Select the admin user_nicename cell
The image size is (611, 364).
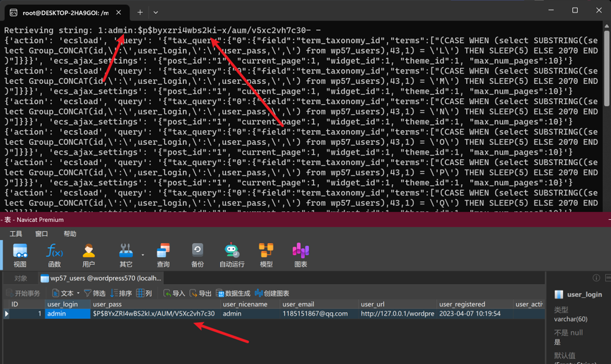coord(250,314)
